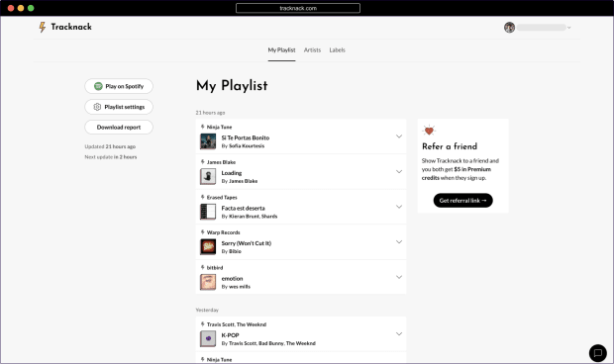This screenshot has height=364, width=614.
Task: Click the heart icon in referral card
Action: 429,131
